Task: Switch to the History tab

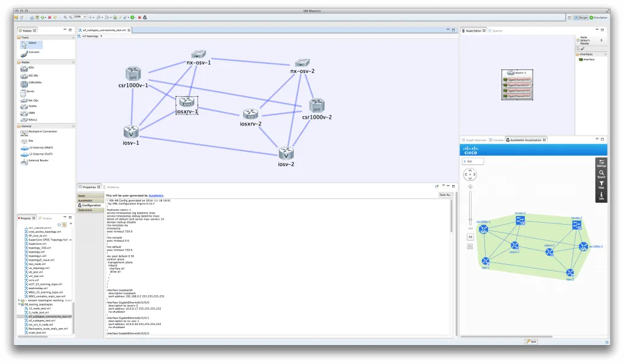Action: coord(45,218)
